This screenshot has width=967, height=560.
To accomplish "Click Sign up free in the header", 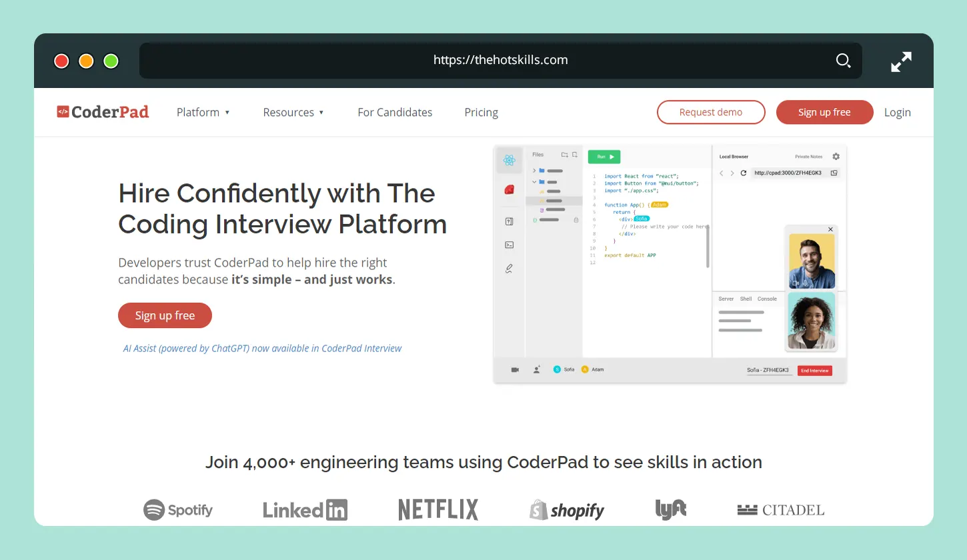I will [x=824, y=112].
